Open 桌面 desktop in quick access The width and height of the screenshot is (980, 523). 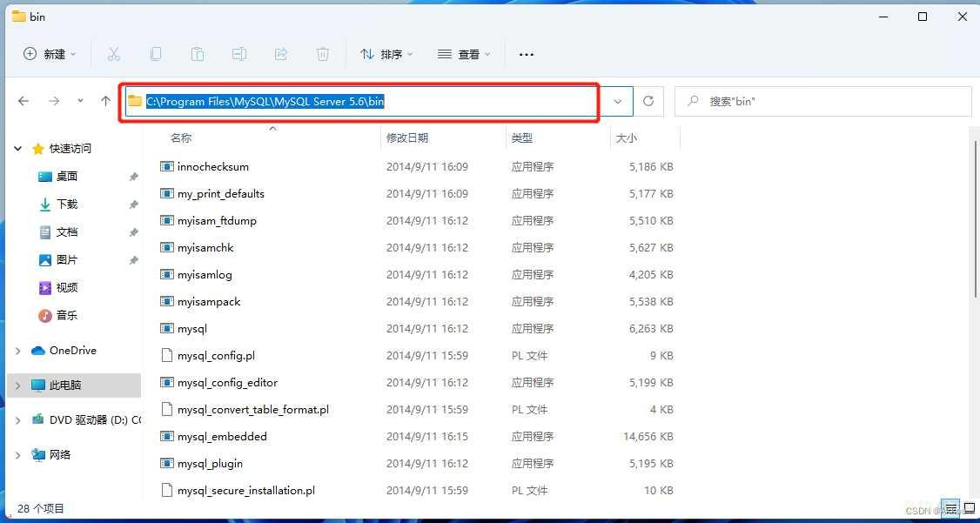click(67, 176)
